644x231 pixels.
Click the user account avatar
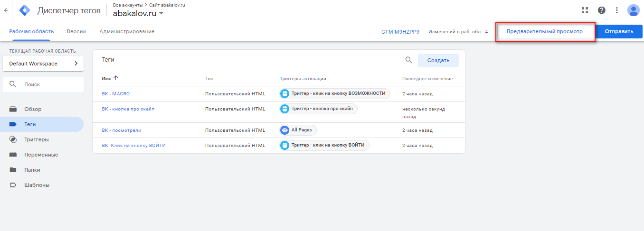[x=634, y=10]
